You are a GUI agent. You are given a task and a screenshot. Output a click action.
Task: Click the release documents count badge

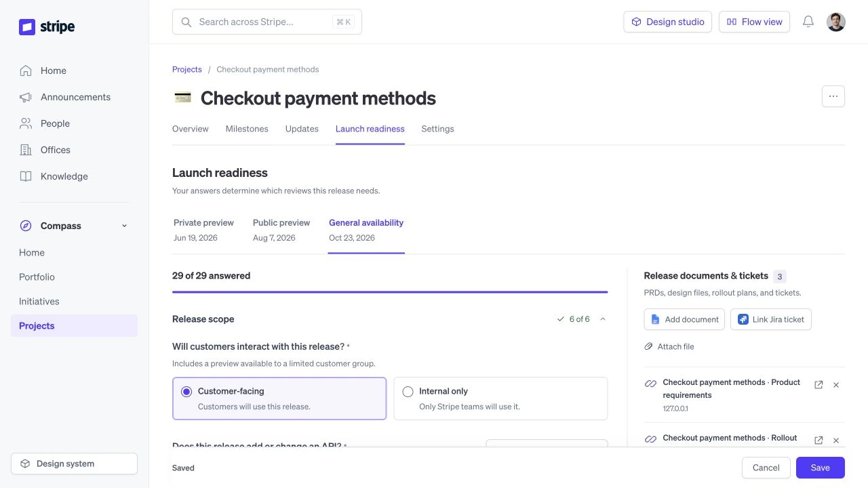click(x=780, y=277)
